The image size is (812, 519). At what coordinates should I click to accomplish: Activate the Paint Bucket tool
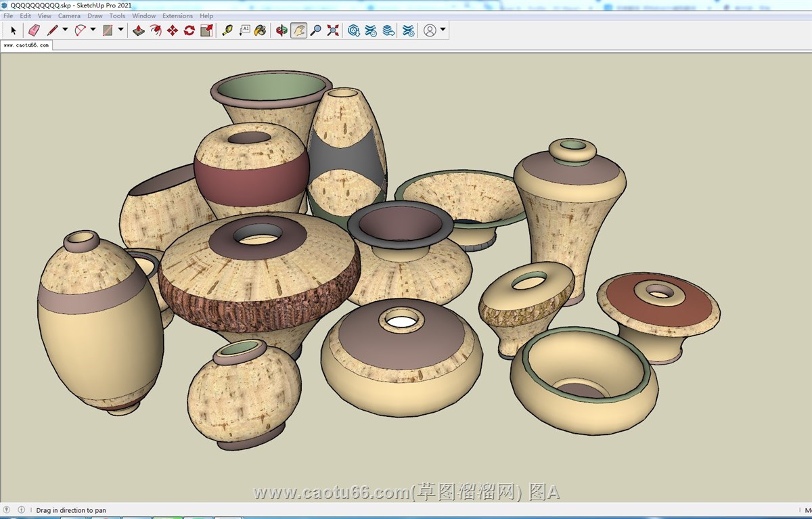(261, 30)
